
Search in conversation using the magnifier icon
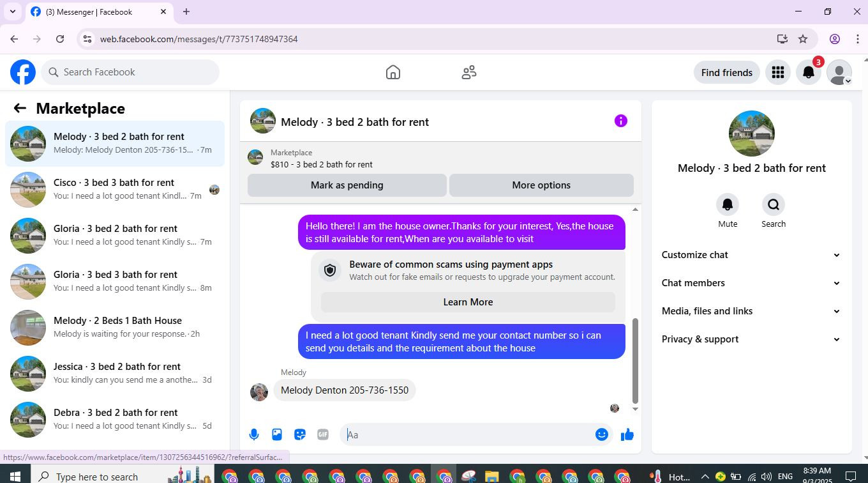[774, 204]
